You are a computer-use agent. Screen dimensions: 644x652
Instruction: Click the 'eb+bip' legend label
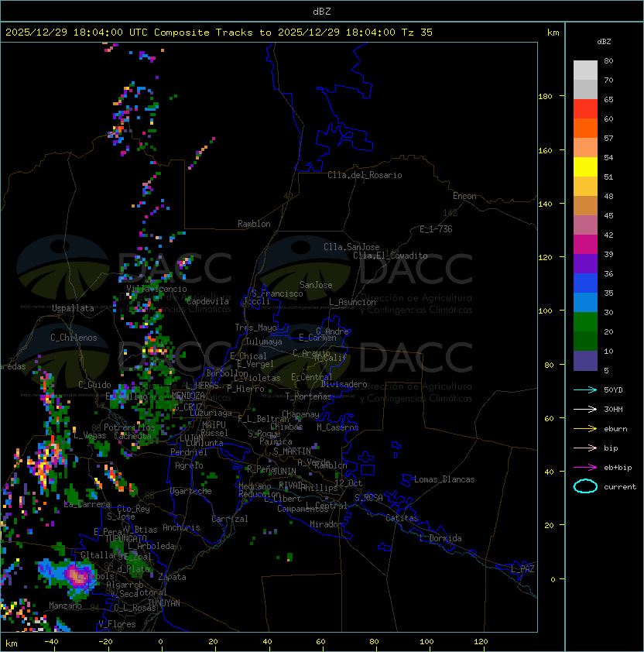(618, 468)
